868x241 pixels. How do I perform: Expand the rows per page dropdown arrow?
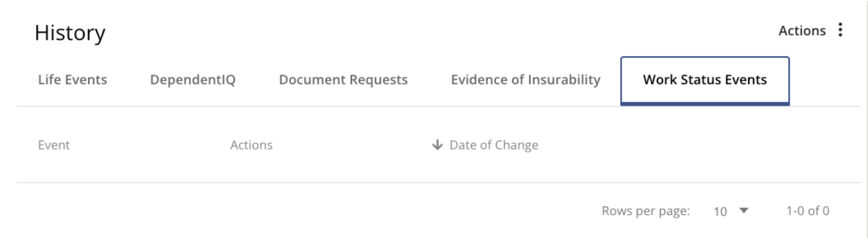pos(744,210)
